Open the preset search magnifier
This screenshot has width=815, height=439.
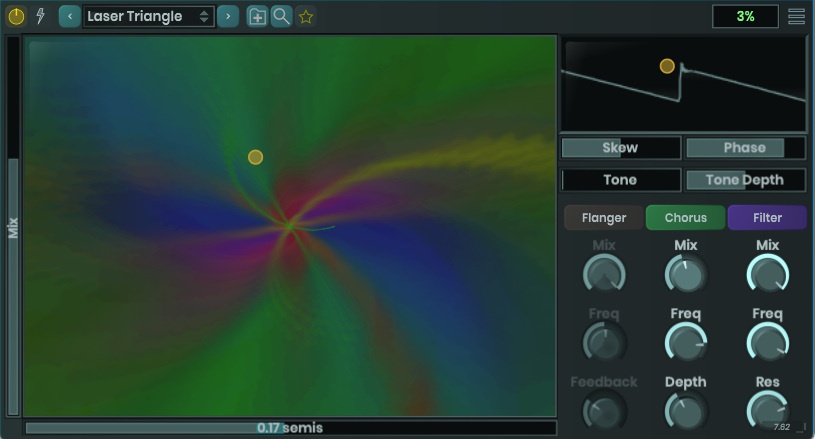[281, 16]
